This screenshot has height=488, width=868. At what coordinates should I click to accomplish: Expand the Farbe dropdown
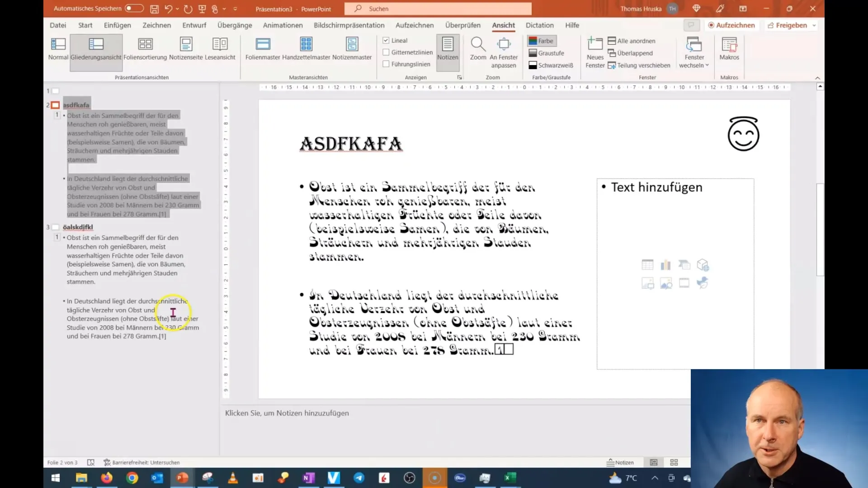(541, 41)
